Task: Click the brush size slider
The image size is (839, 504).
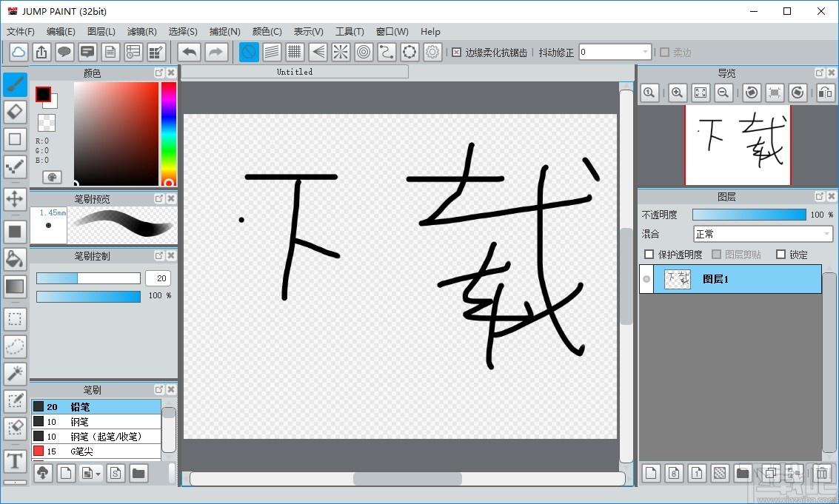Action: (88, 278)
